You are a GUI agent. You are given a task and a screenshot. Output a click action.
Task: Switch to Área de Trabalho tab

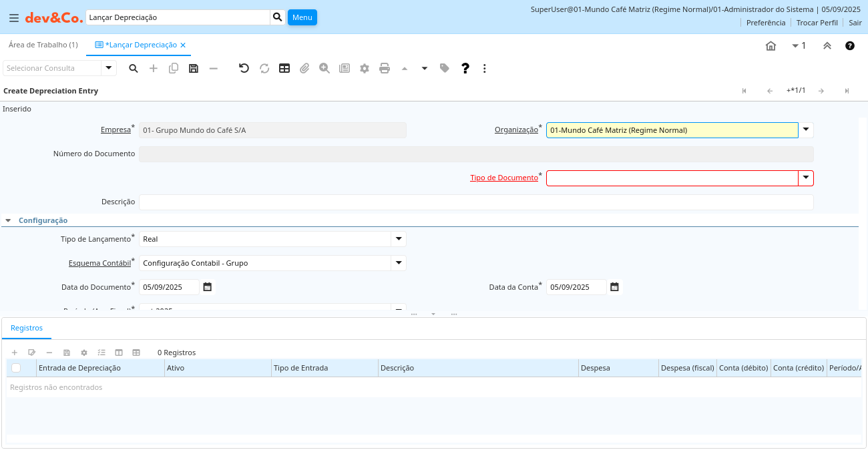click(43, 45)
